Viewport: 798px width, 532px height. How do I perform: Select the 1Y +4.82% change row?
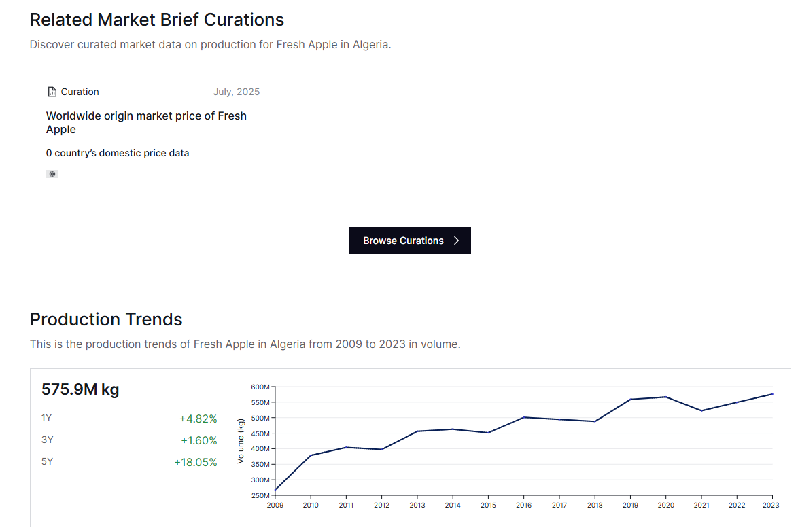point(129,419)
